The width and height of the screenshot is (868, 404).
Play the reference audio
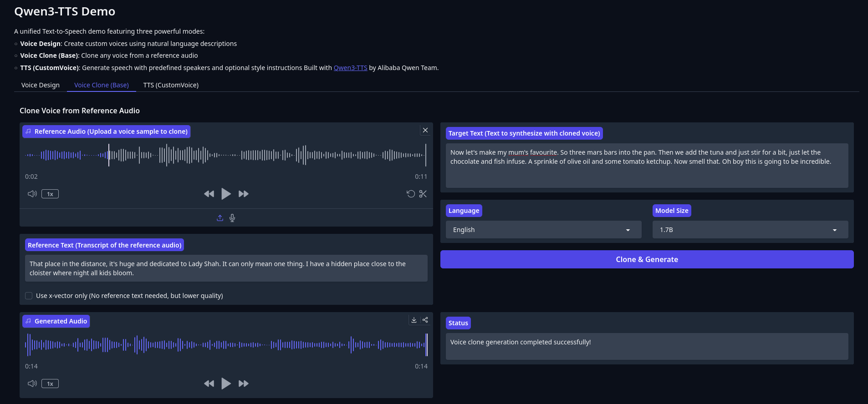tap(226, 194)
